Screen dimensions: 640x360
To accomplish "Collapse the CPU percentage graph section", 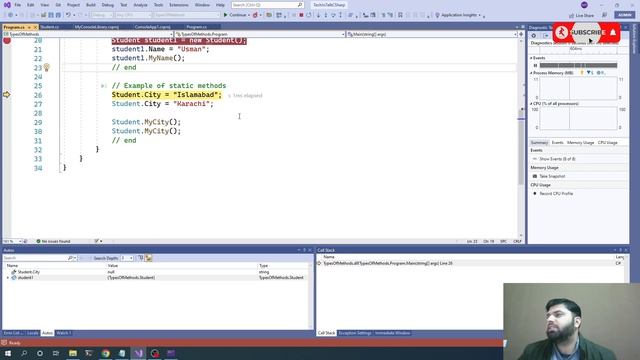I will tap(531, 104).
